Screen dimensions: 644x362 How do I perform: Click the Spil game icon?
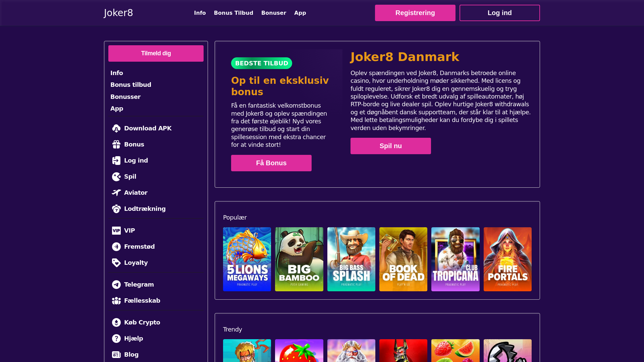click(116, 177)
